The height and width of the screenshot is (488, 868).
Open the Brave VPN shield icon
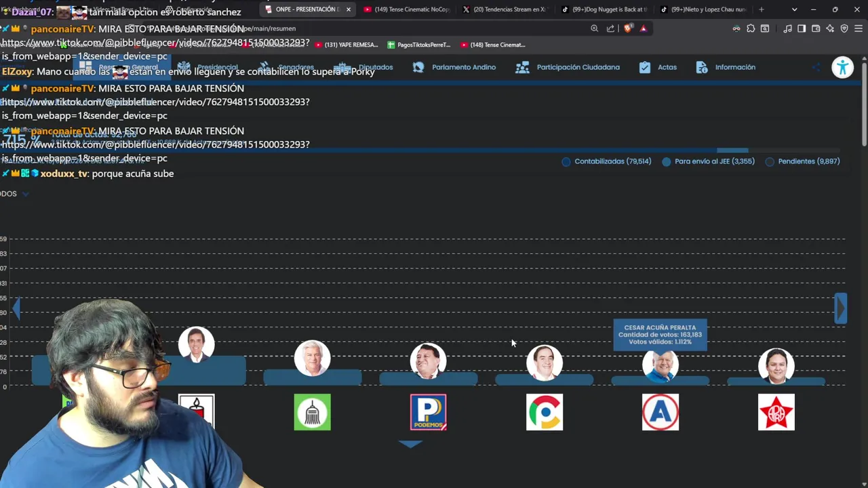844,28
